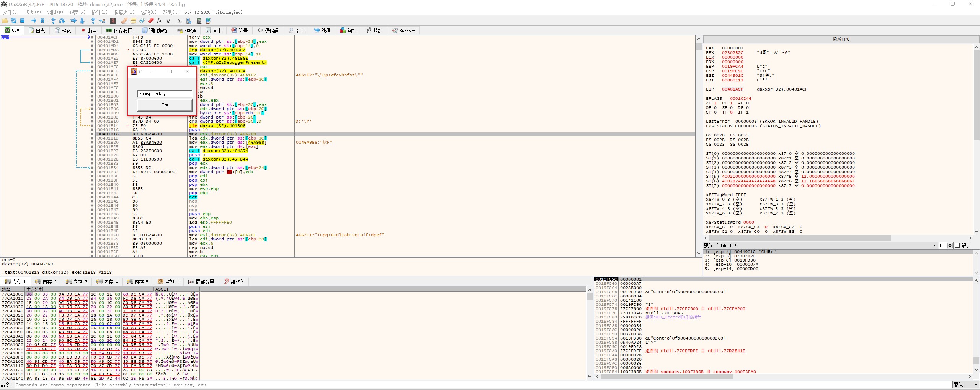Click the Decryption key input field
The height and width of the screenshot is (390, 980).
click(x=165, y=94)
